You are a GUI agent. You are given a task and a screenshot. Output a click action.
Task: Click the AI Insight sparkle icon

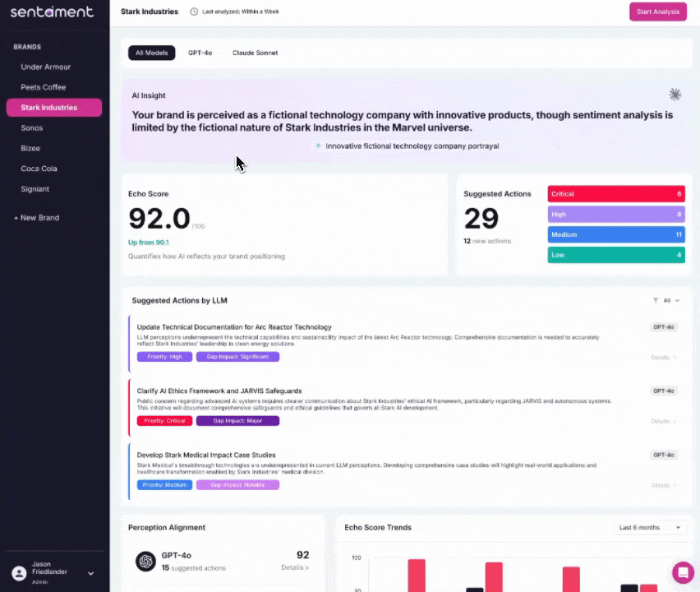tap(675, 95)
